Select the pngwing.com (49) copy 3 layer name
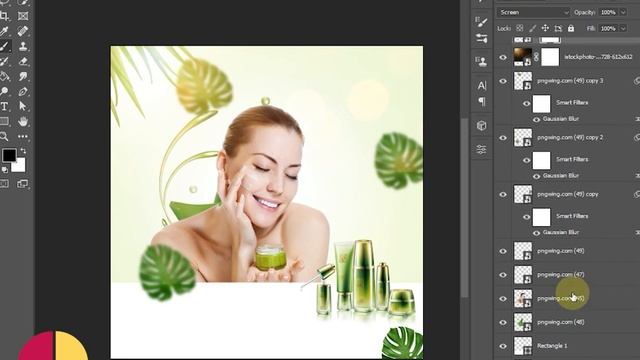Viewport: 640px width, 360px height. pyautogui.click(x=570, y=81)
